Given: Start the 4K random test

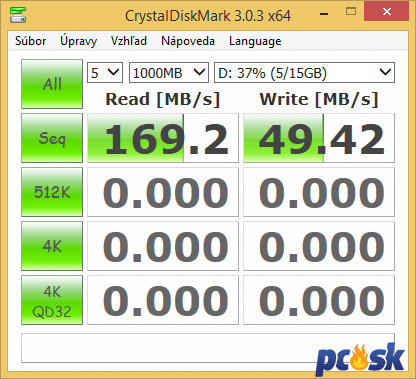Looking at the screenshot, I should 52,246.
